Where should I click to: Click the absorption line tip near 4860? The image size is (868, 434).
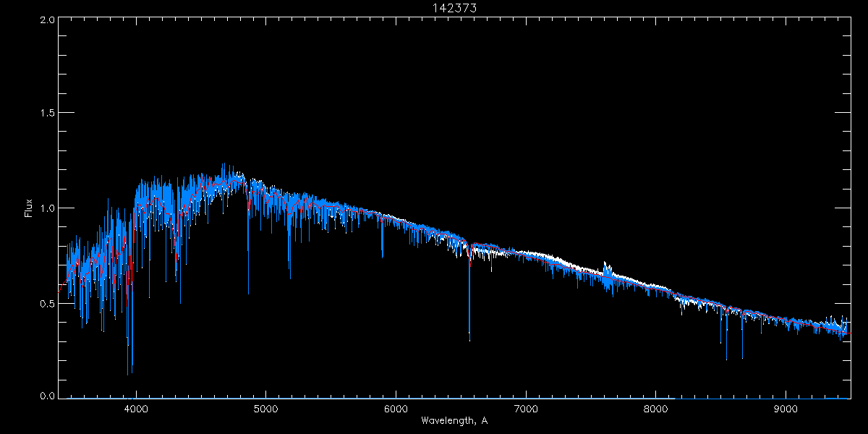(248, 292)
